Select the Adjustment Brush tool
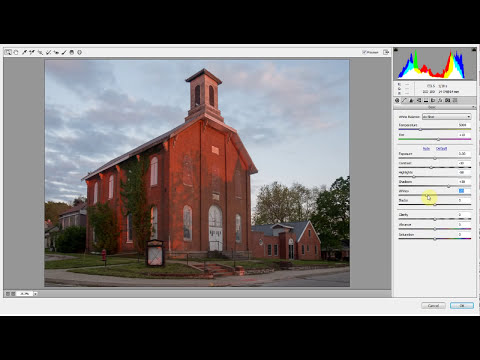Screen dimensions: 480x360 [x=64, y=52]
